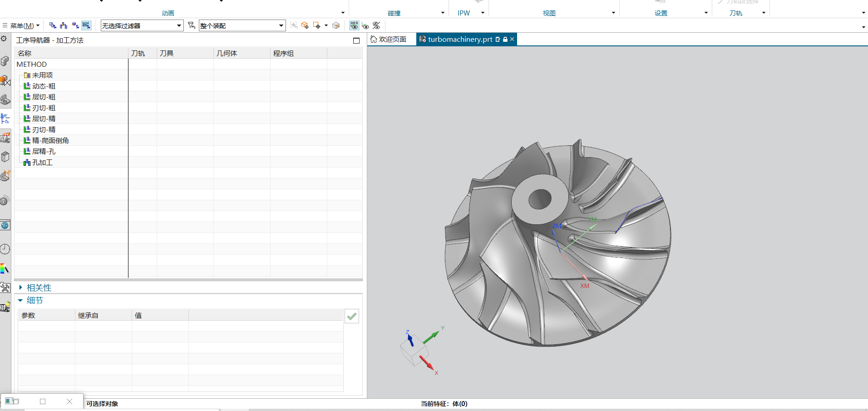Screen dimensions: 868x411
Task: Click the 几何体 column header
Action: [x=242, y=53]
